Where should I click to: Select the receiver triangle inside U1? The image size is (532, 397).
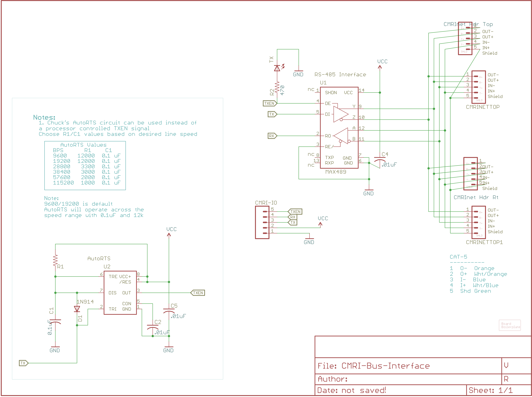(341, 136)
